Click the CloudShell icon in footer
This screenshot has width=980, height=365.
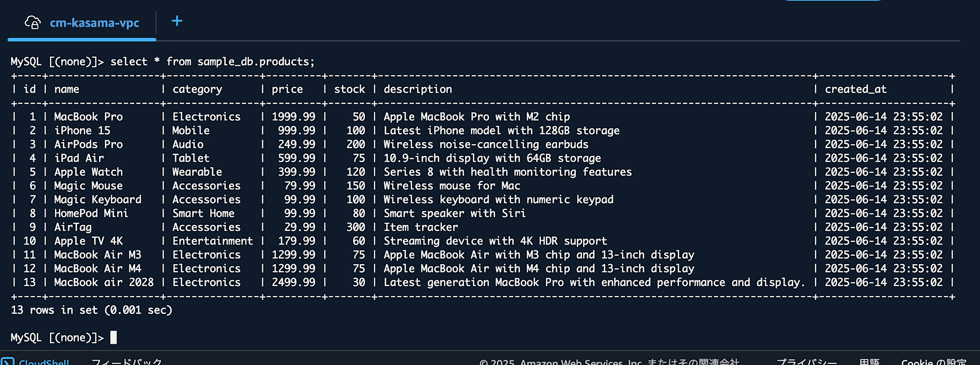[7, 362]
